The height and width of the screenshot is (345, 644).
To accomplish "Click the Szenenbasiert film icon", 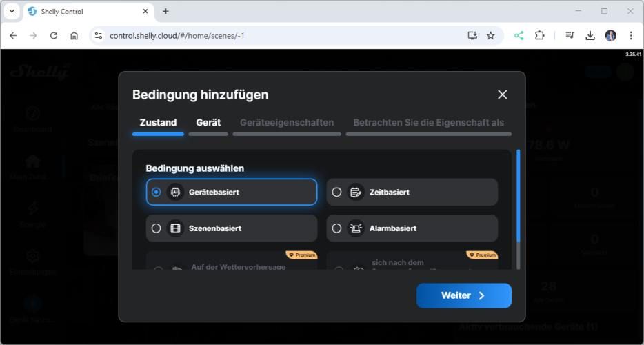I will point(175,228).
